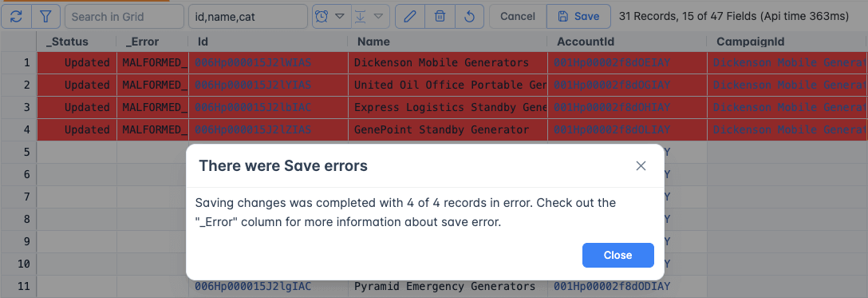Screen dimensions: 868x298
Task: Dismiss the dialog with the X icon
Action: (x=641, y=165)
